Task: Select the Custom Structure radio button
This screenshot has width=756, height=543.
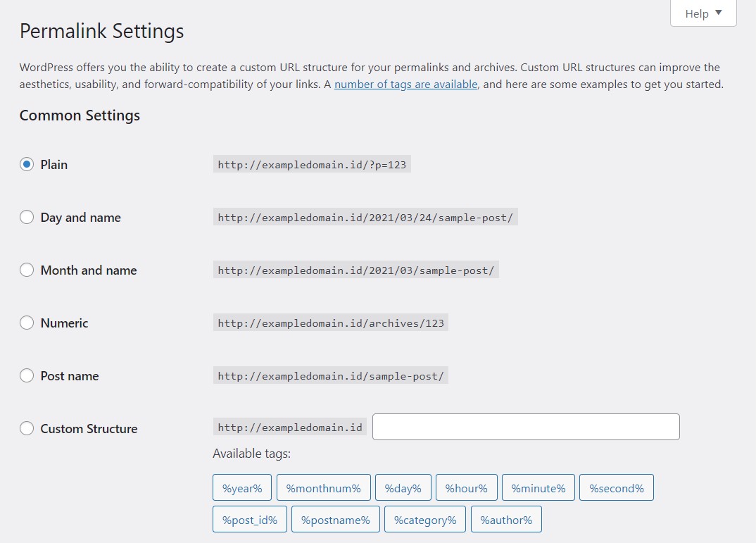Action: pos(27,429)
